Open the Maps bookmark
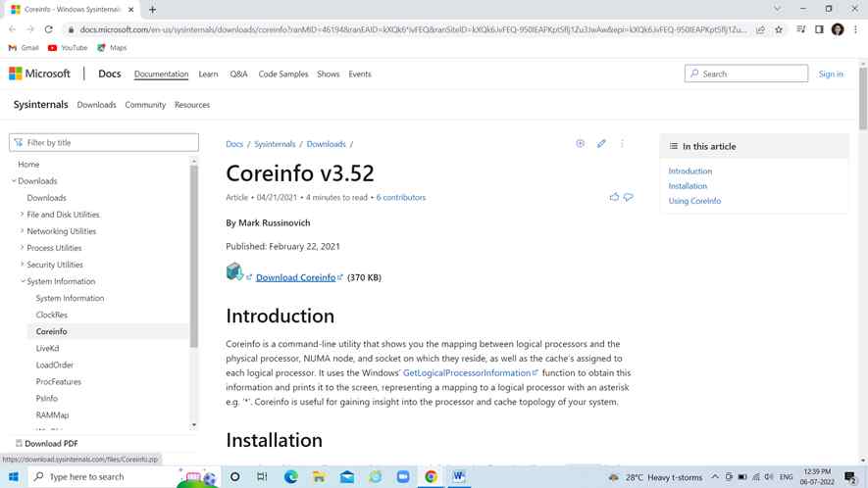 [x=113, y=48]
